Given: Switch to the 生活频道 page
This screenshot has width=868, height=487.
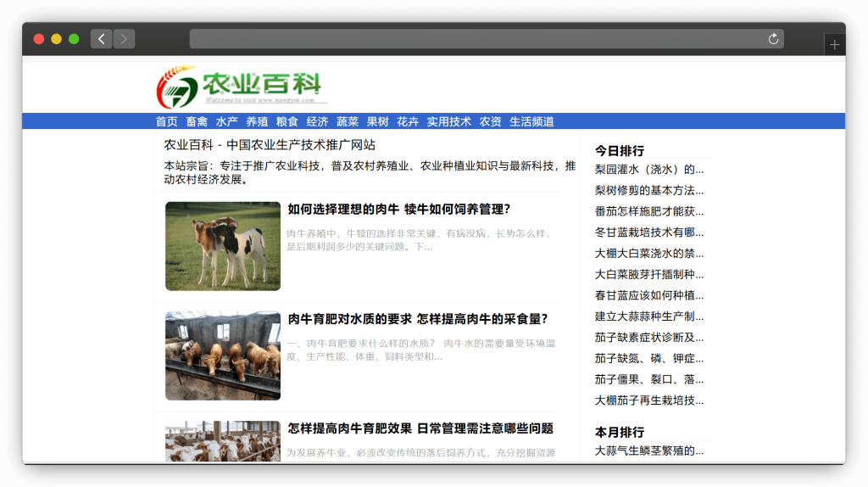Looking at the screenshot, I should (x=531, y=121).
